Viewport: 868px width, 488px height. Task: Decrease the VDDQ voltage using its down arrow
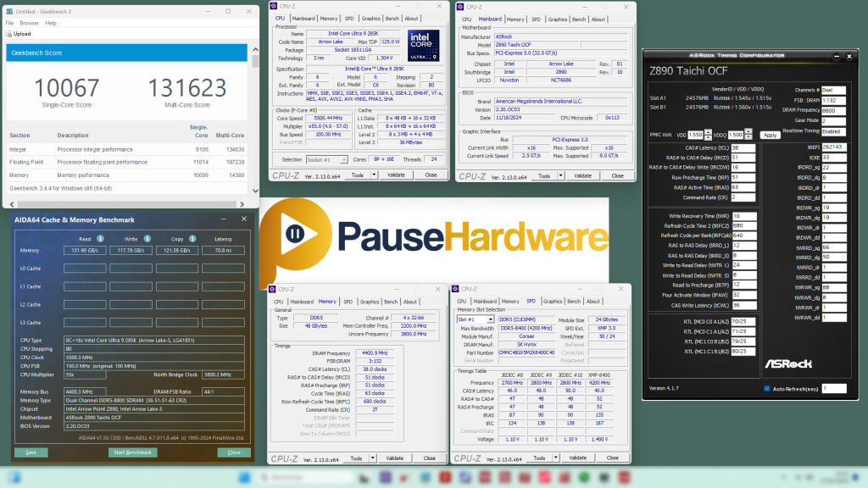[748, 137]
